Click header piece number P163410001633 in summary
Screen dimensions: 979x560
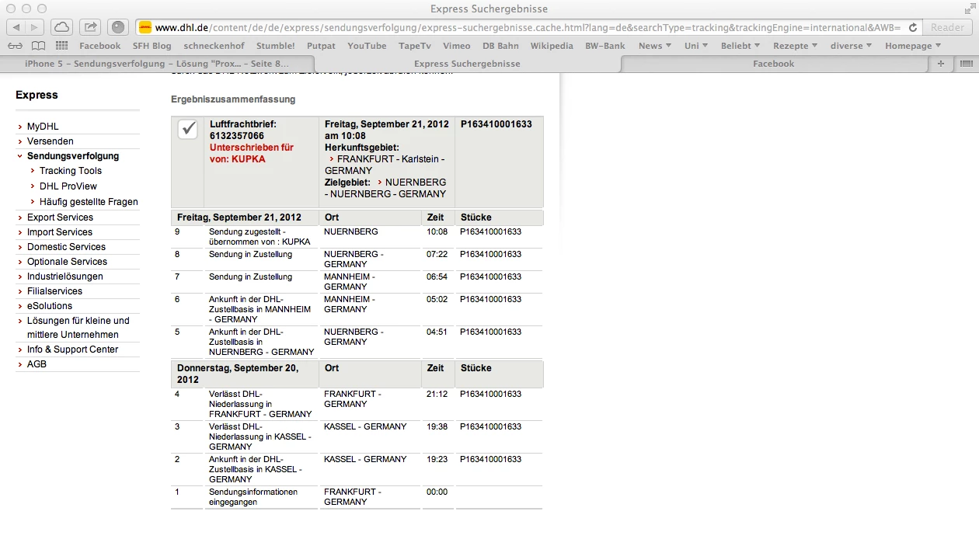pos(496,124)
